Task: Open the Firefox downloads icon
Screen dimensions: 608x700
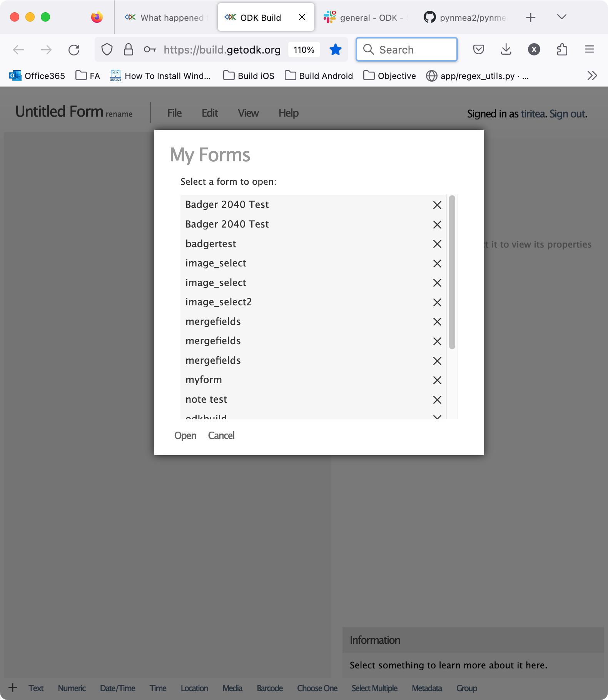Action: (506, 49)
